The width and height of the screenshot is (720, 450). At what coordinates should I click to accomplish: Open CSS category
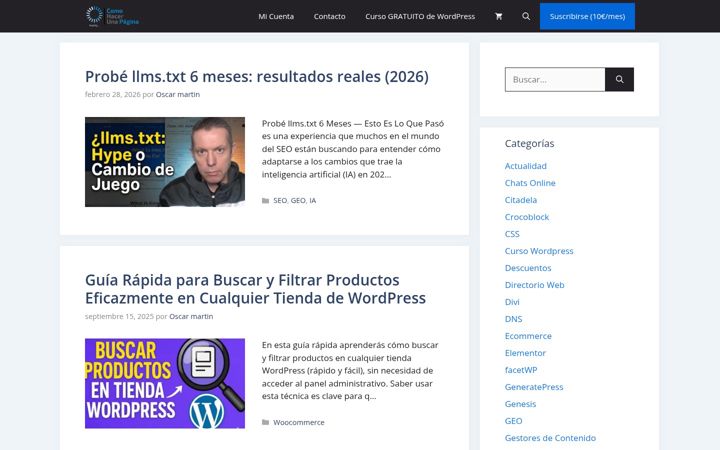512,234
